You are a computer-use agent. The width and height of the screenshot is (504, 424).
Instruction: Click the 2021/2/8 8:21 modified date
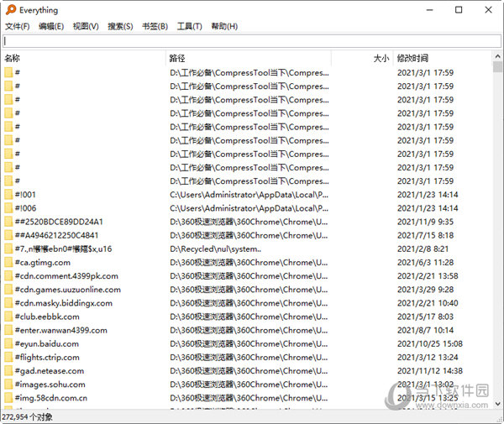pyautogui.click(x=423, y=249)
